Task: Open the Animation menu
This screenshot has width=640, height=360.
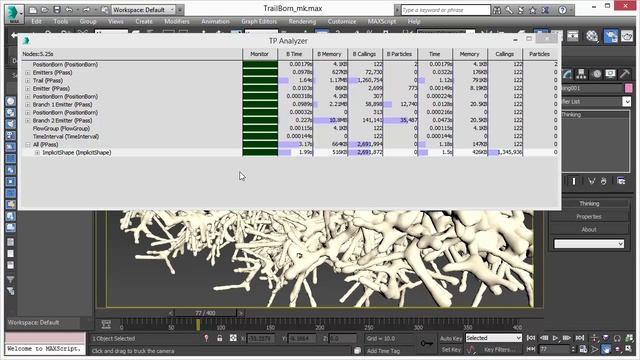Action: [215, 21]
